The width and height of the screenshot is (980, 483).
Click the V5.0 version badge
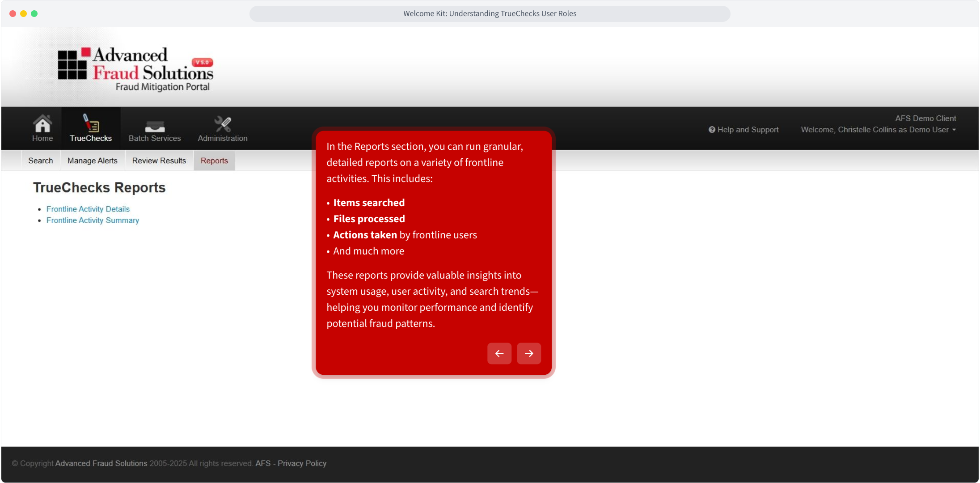[x=202, y=62]
